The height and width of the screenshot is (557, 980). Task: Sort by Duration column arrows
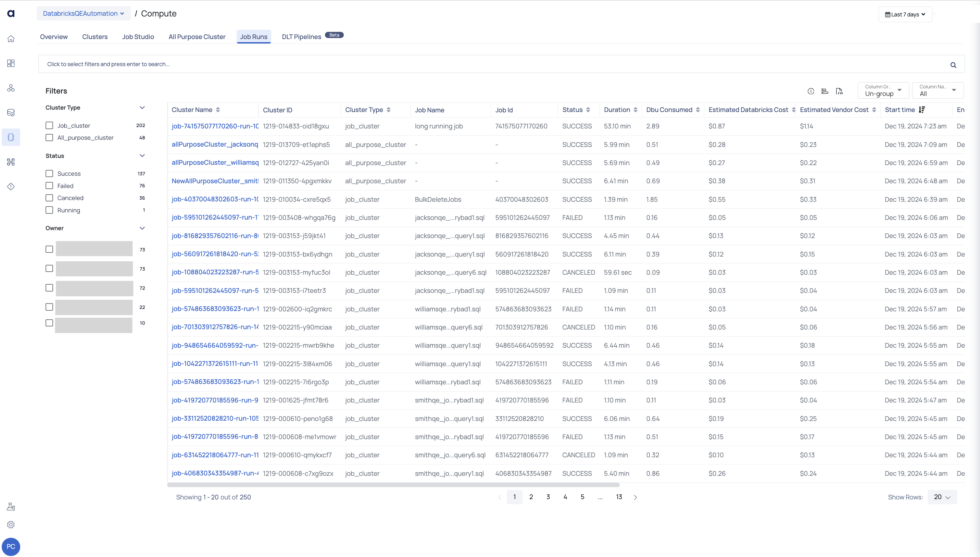click(636, 110)
